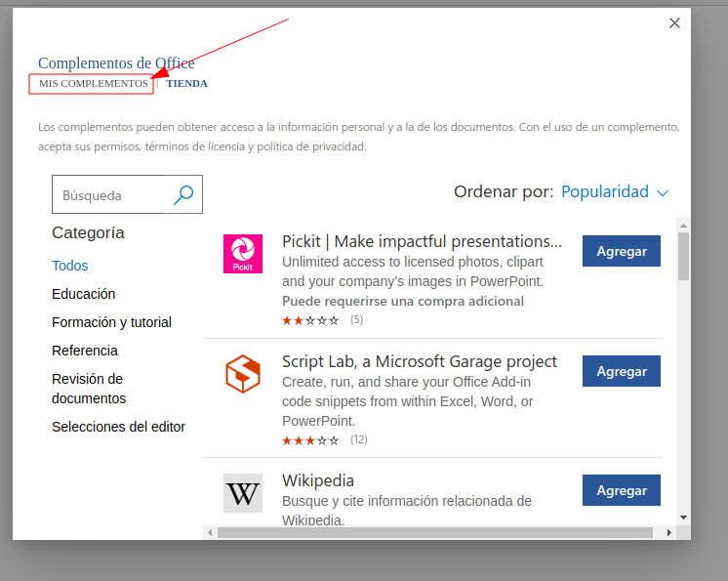Add Script Lab using Agregar button
Screen dimensions: 728x581
621,371
